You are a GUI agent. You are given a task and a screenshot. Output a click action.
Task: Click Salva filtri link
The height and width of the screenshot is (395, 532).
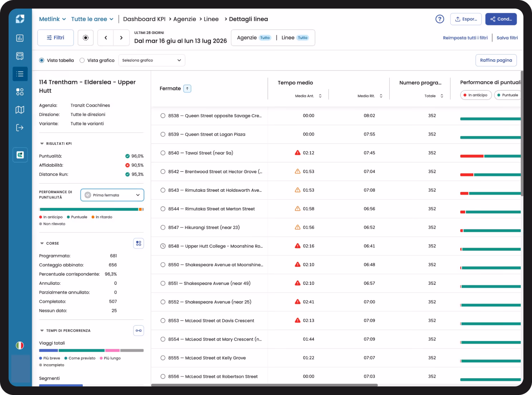(x=507, y=38)
